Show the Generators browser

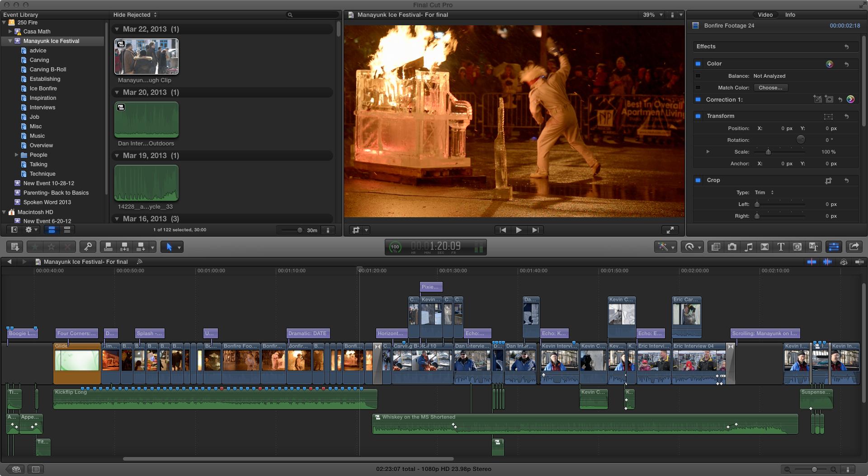tap(797, 247)
